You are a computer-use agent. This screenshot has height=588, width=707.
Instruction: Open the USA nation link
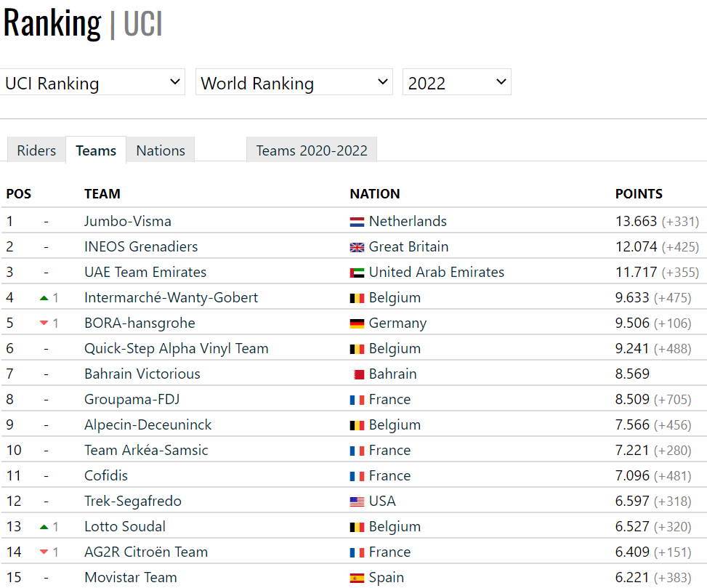[x=382, y=501]
